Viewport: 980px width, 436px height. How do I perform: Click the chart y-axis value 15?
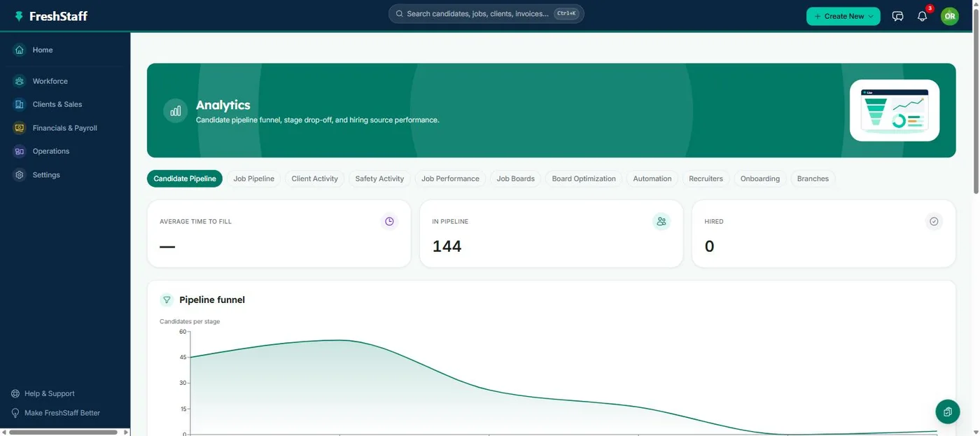pos(183,409)
